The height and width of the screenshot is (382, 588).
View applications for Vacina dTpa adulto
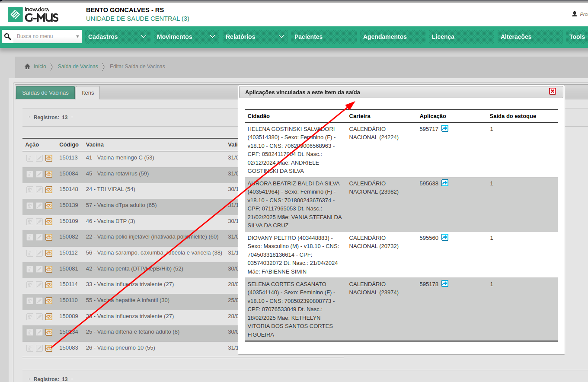[49, 206]
